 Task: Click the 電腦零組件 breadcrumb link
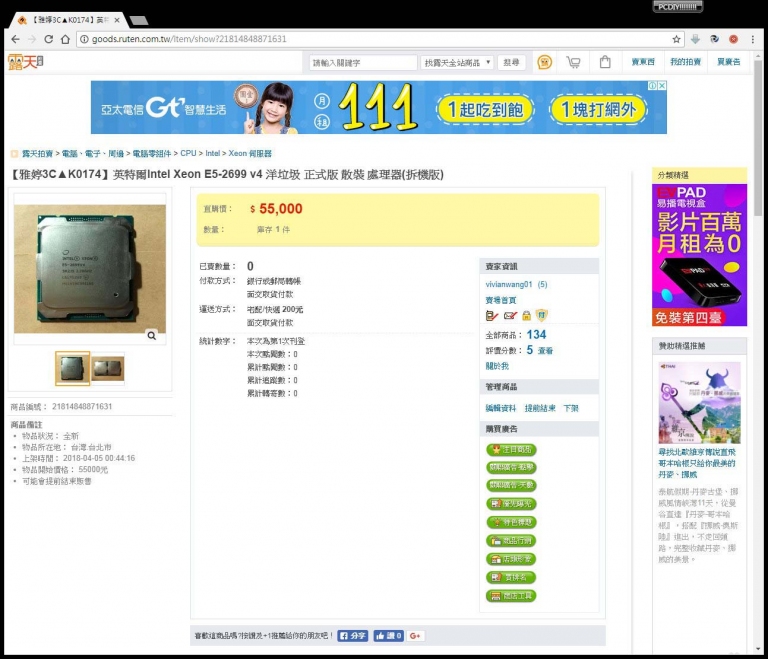click(152, 154)
